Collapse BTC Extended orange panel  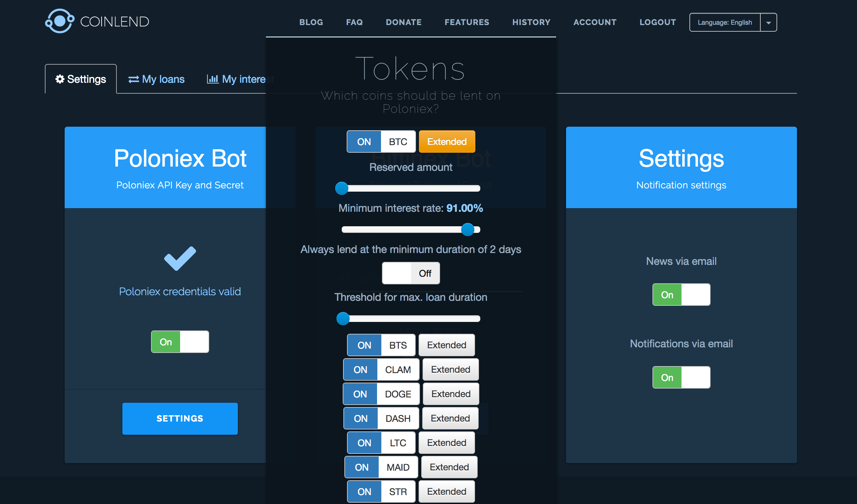[447, 142]
